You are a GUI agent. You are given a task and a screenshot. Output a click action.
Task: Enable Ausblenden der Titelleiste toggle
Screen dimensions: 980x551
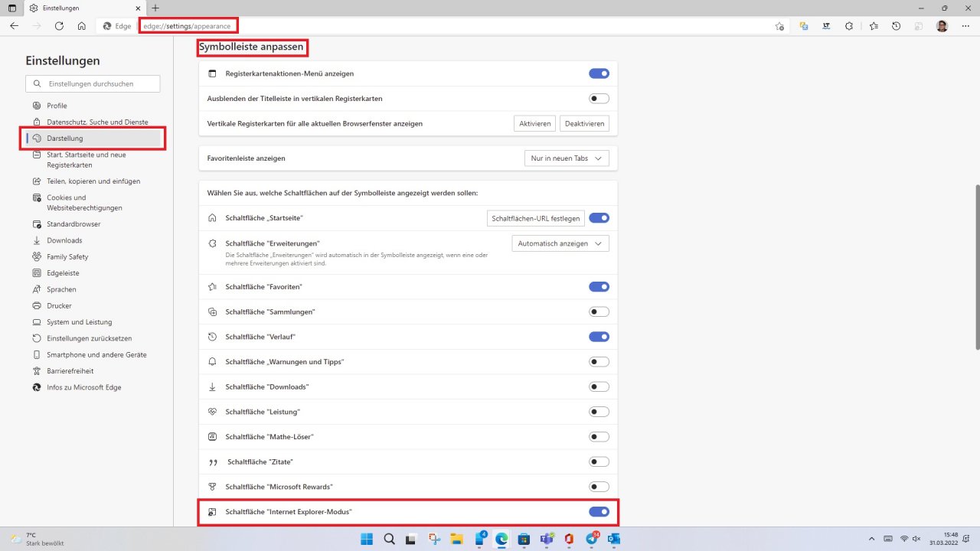[x=599, y=99]
